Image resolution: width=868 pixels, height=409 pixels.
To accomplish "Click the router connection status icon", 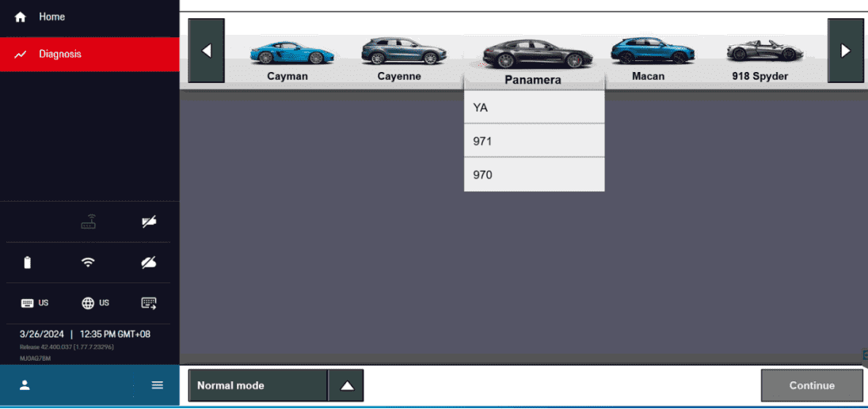I will [x=89, y=222].
